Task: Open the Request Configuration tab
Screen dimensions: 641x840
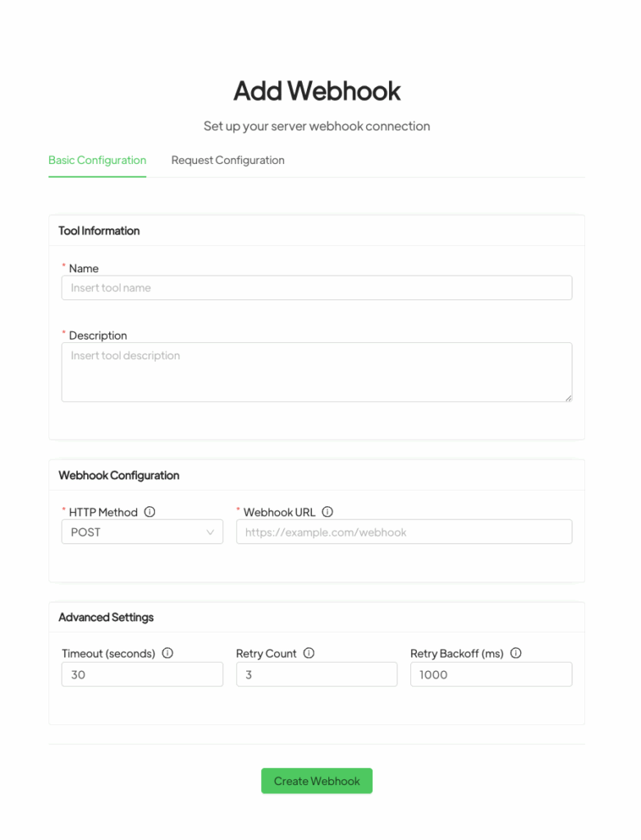Action: coord(227,160)
